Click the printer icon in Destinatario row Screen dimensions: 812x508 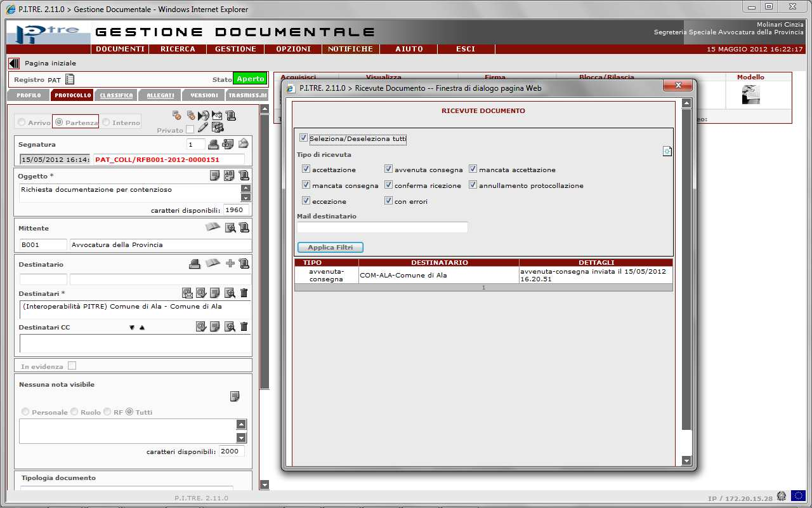point(195,264)
